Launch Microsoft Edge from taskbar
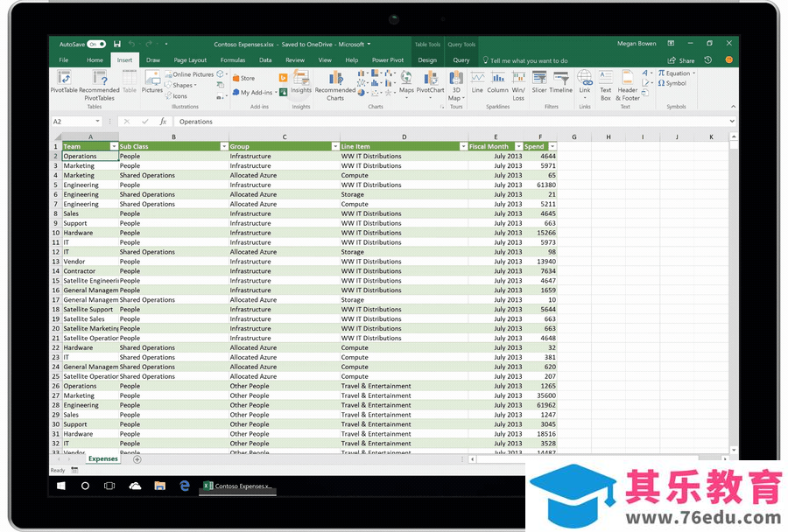This screenshot has width=788, height=532. click(185, 486)
